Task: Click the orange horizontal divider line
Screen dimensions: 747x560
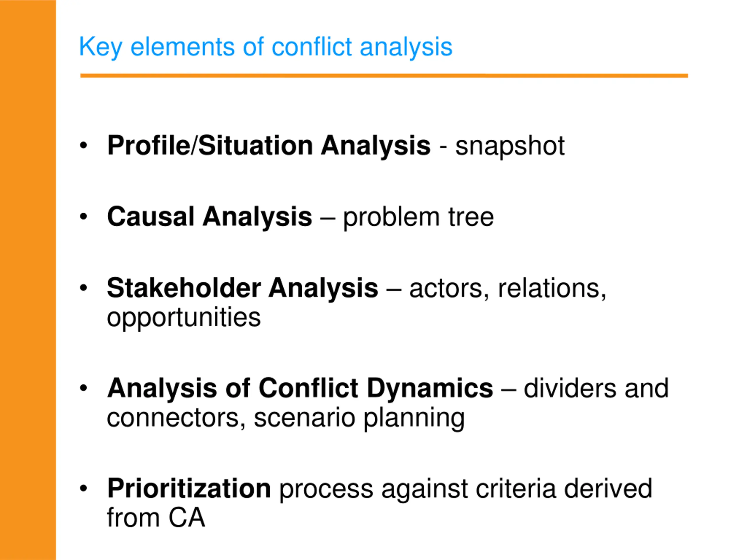Action: 384,76
